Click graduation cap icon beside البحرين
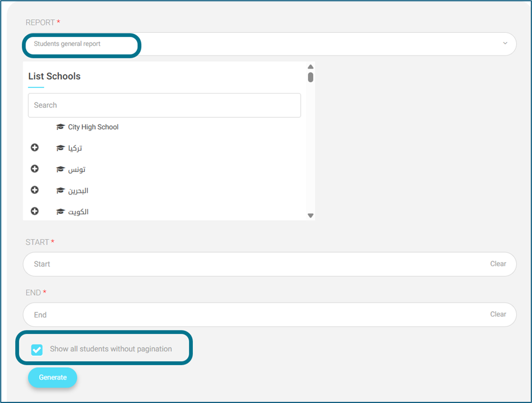 [61, 190]
